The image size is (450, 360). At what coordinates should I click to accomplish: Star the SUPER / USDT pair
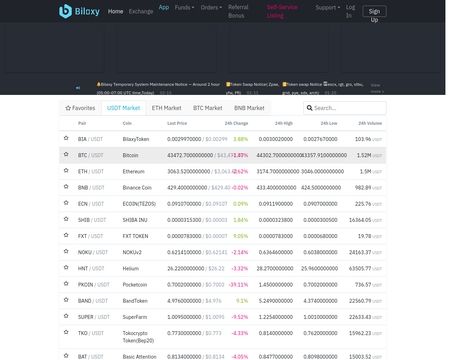(66, 316)
